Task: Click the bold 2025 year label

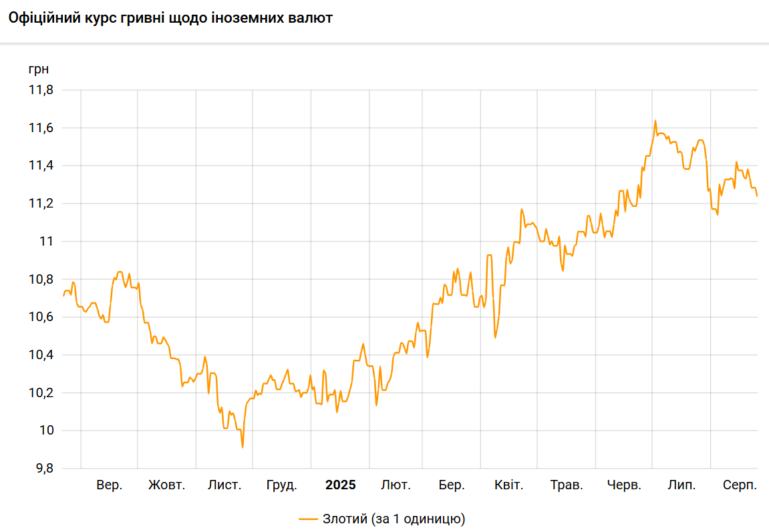Action: (341, 485)
